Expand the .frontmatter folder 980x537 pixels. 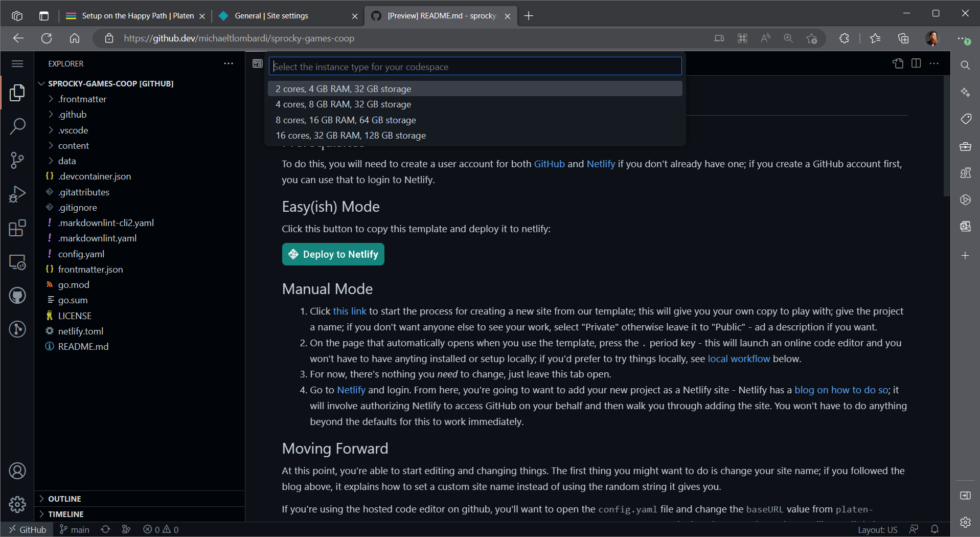82,99
